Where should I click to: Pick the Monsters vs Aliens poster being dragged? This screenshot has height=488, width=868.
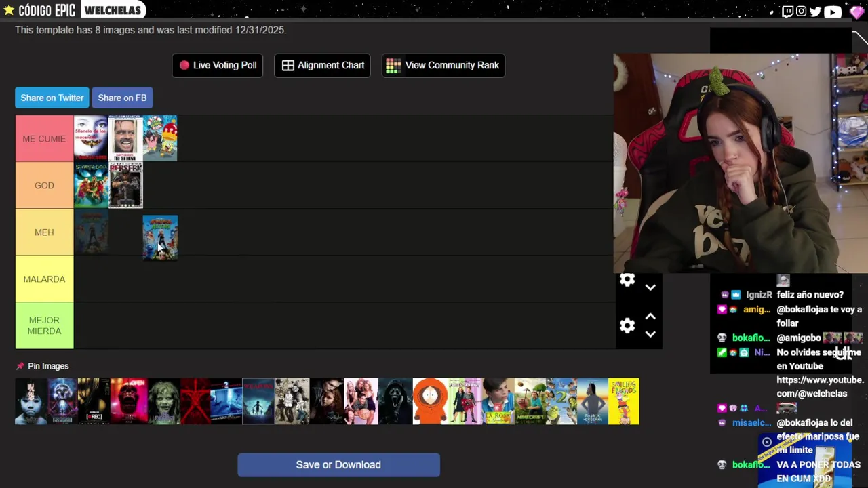click(x=160, y=238)
